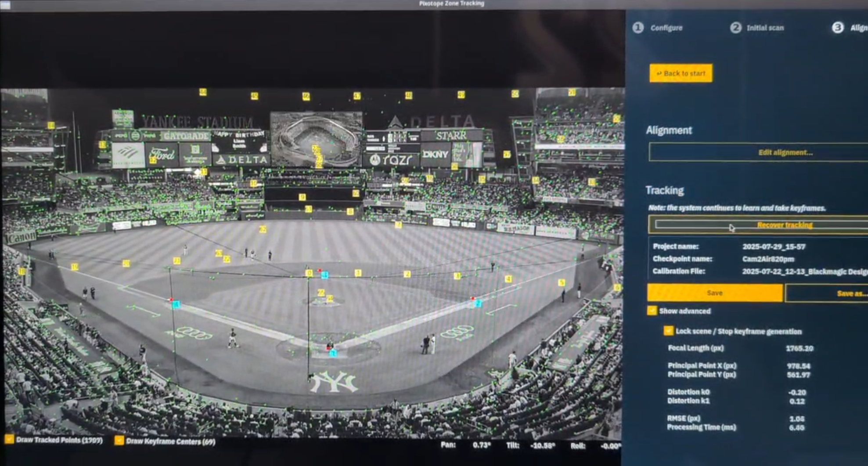Viewport: 868px width, 466px height.
Task: Select the cyan alignment marker at first base
Action: (478, 303)
